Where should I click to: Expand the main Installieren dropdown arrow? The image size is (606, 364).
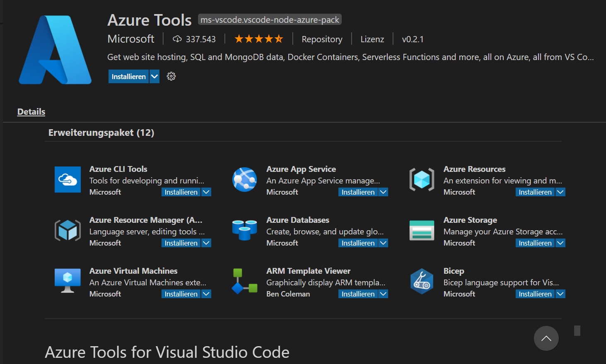tap(155, 76)
